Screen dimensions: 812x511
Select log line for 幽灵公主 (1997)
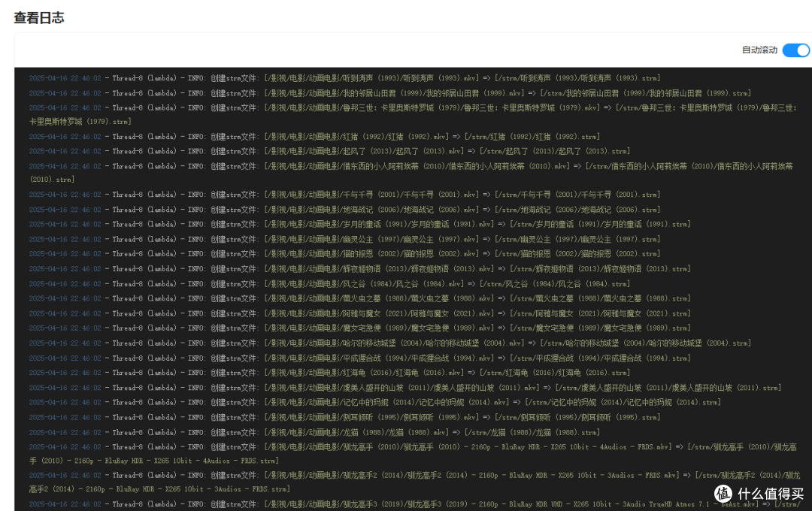pyautogui.click(x=345, y=239)
